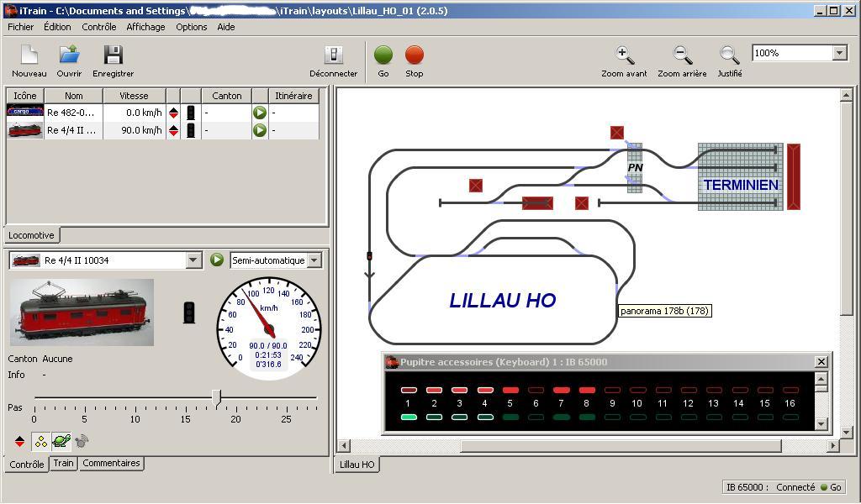Click the green Go toolbar button
The height and width of the screenshot is (504, 861).
(383, 60)
